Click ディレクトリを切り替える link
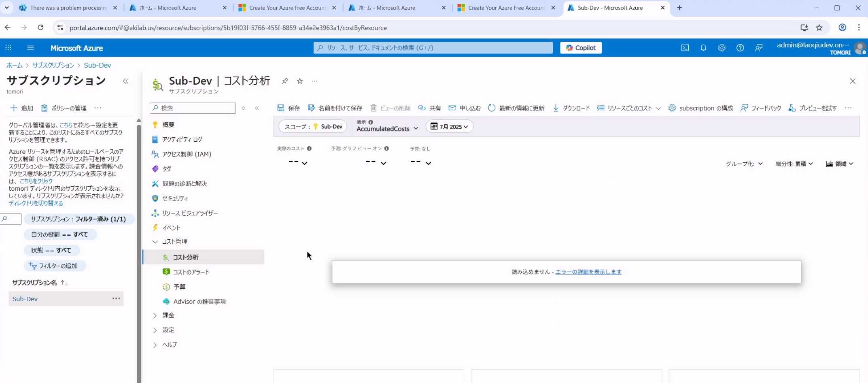Screen dimensions: 868x383 36,203
